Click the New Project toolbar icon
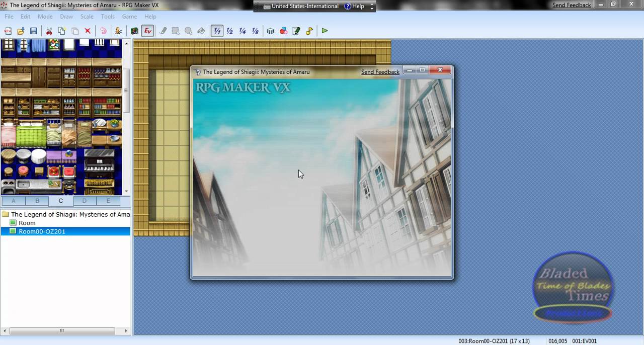The height and width of the screenshot is (345, 644). 8,31
